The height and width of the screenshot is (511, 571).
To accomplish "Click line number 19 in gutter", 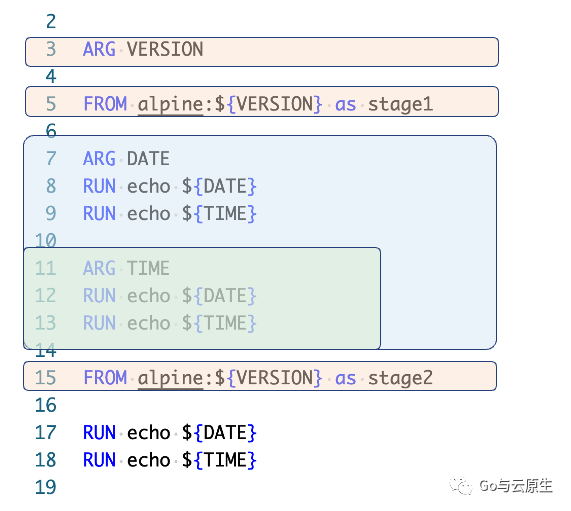I will point(45,487).
